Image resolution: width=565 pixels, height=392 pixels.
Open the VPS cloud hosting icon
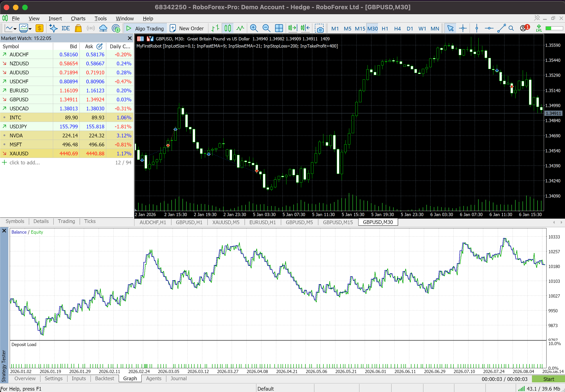[103, 28]
